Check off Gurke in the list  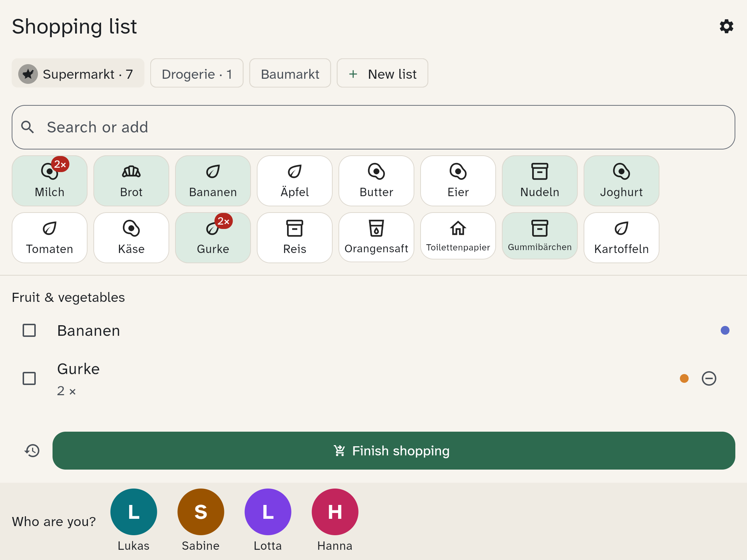point(29,378)
